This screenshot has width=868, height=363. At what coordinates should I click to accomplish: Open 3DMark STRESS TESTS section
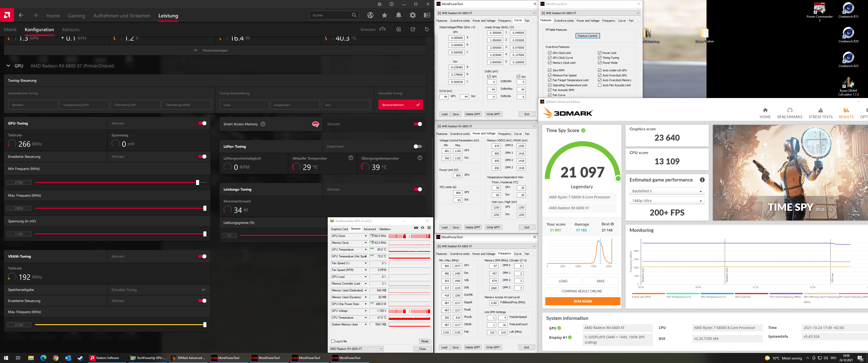(x=821, y=113)
